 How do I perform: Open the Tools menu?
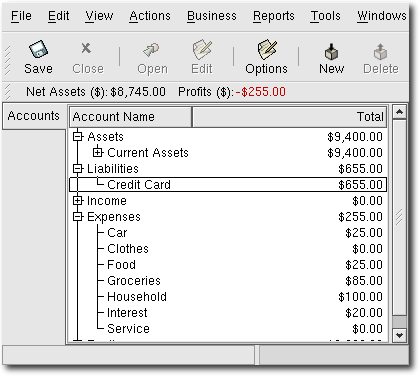326,16
